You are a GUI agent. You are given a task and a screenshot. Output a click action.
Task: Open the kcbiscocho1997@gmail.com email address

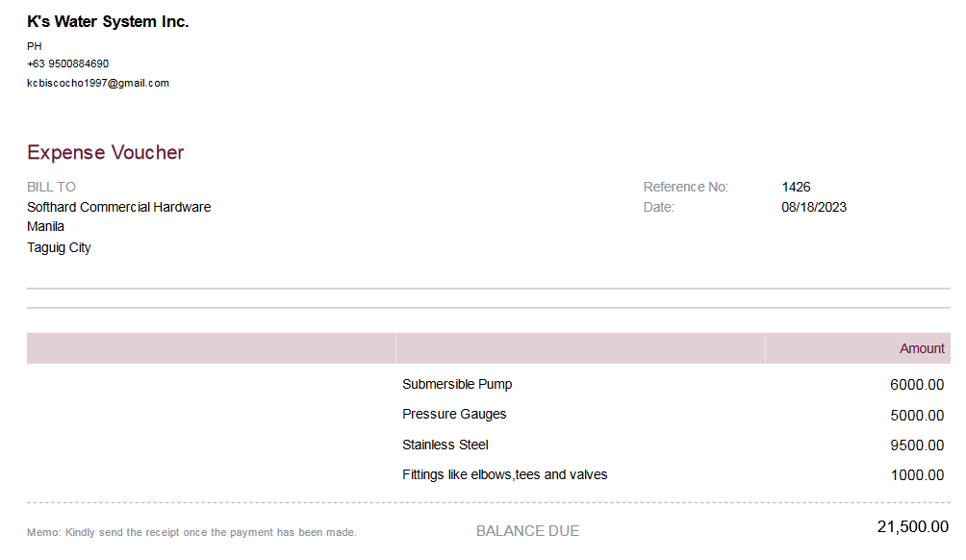tap(98, 83)
